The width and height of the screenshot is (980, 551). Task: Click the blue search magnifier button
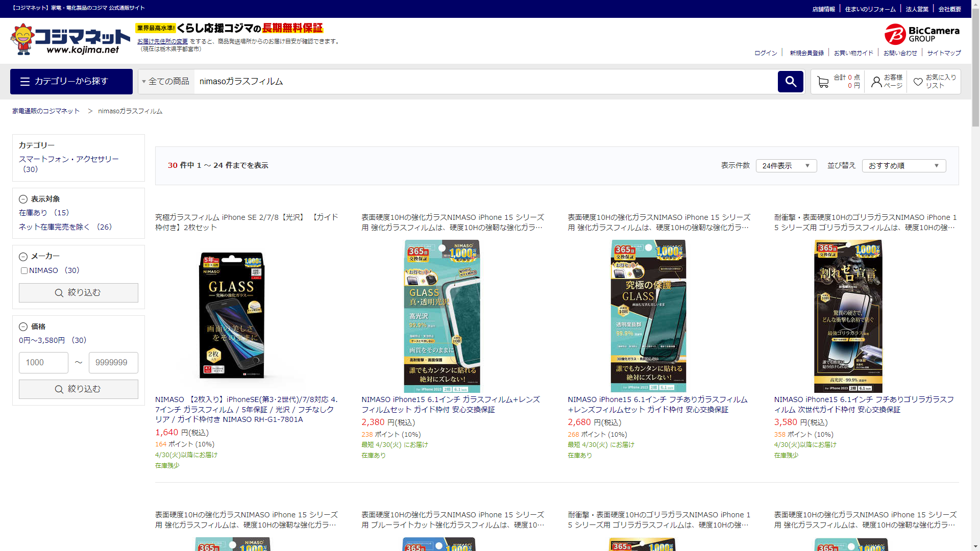coord(790,82)
